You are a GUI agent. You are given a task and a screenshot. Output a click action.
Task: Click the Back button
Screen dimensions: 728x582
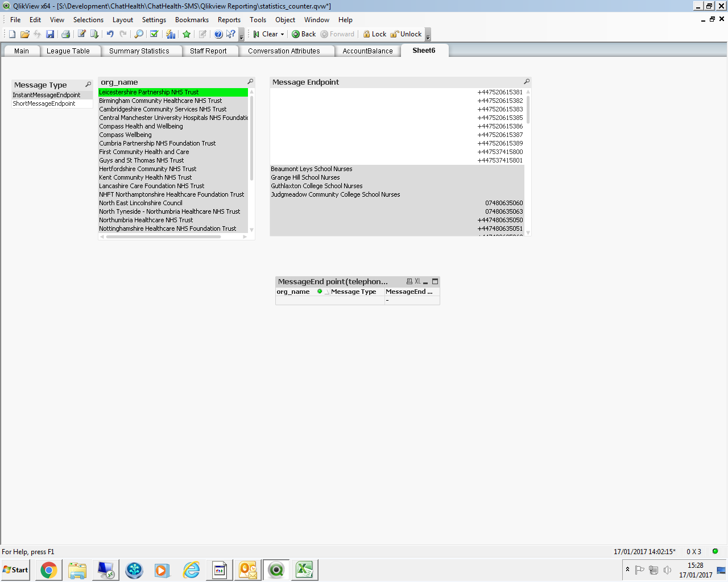click(x=304, y=34)
